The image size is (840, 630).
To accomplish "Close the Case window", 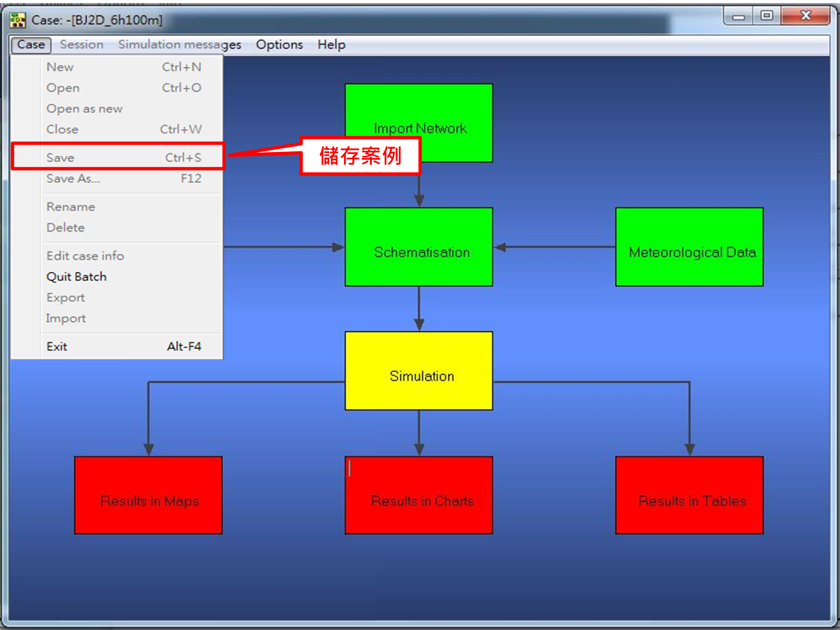I will pyautogui.click(x=806, y=16).
